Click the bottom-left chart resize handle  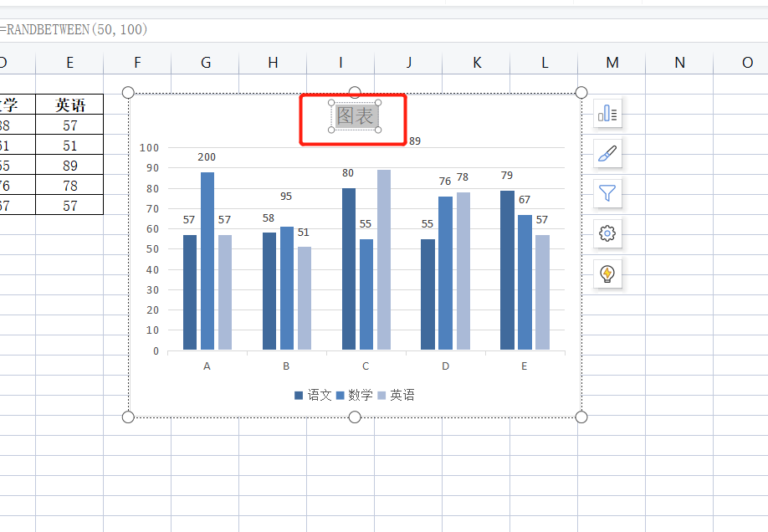[128, 417]
